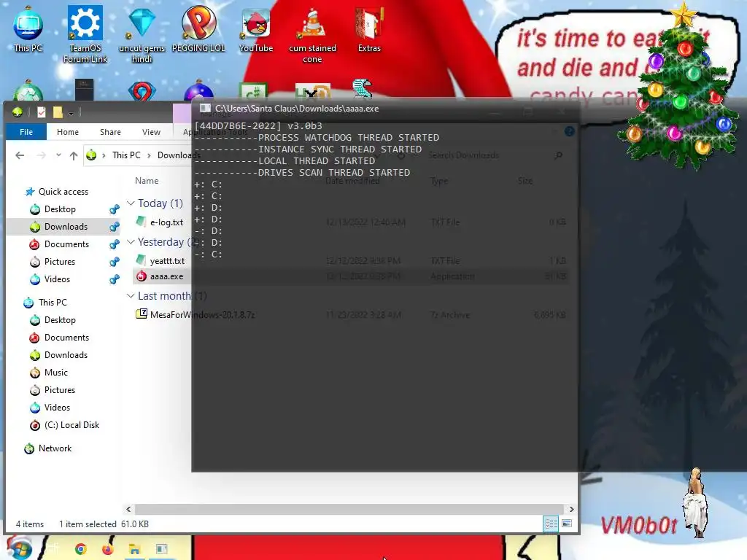Go back in File Explorer

point(20,155)
